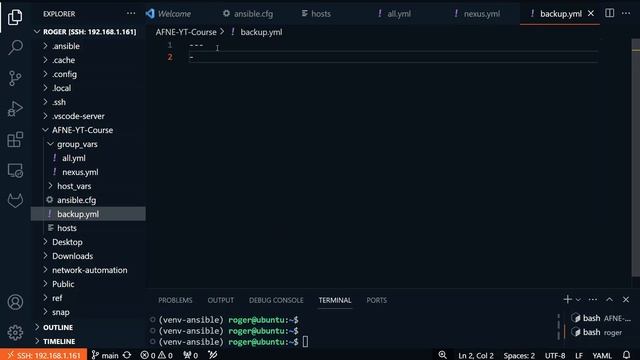The image size is (640, 360).
Task: Open terminal panel more actions ellipsis
Action: 593,300
